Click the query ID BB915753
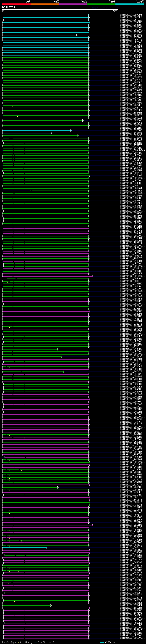 (x=8, y=7)
